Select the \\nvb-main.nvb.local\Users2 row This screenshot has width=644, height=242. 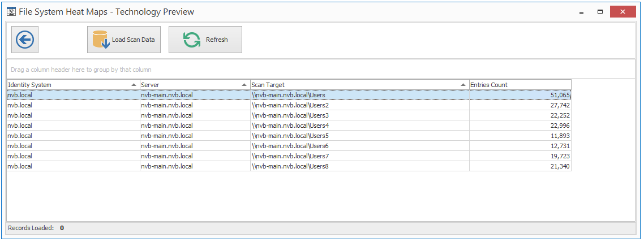coord(290,105)
